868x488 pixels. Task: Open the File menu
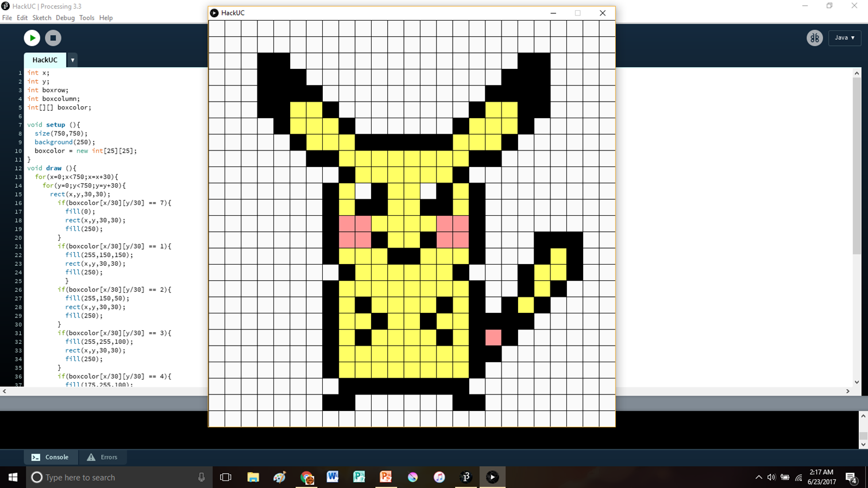7,18
